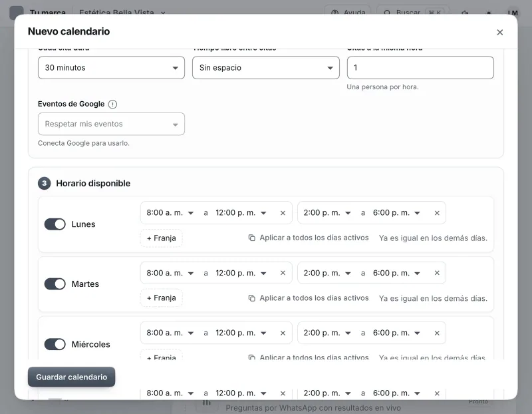Close the Nuevo calendario dialog
Viewport: 532px width, 414px height.
[500, 32]
